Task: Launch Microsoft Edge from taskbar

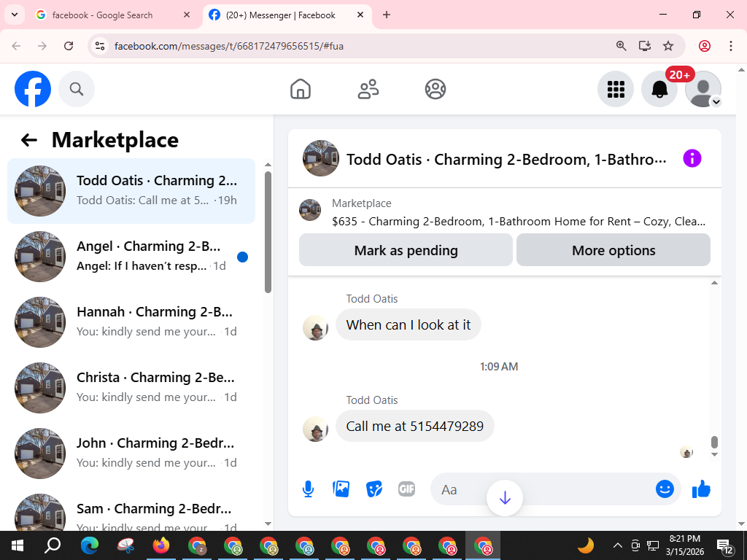Action: pyautogui.click(x=90, y=545)
